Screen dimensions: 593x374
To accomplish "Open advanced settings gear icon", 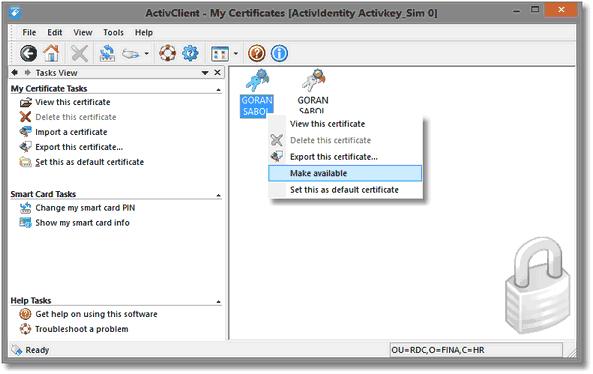I will 190,53.
